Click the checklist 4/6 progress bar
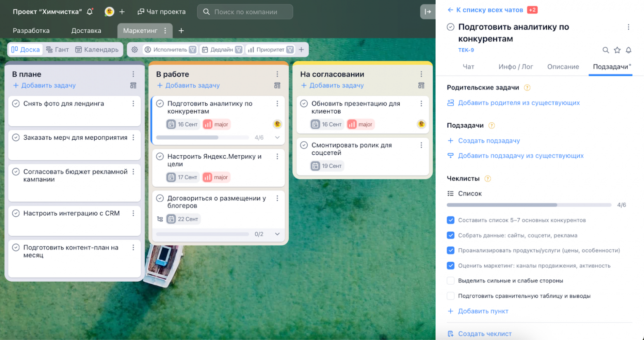The width and height of the screenshot is (644, 340). tap(528, 205)
